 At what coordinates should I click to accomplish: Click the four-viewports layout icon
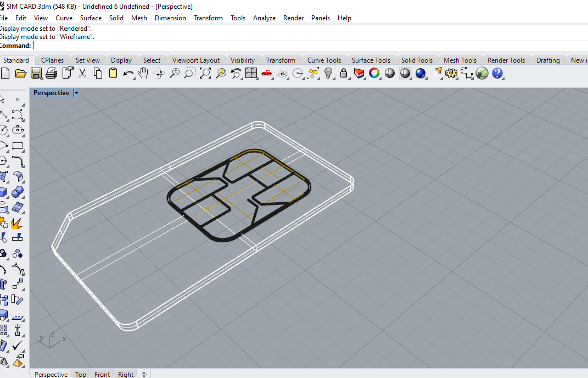[x=251, y=73]
